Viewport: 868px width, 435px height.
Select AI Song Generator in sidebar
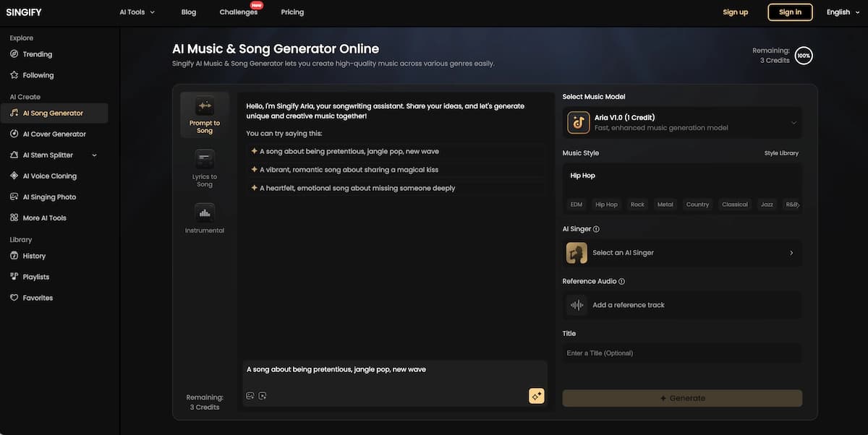tap(54, 113)
